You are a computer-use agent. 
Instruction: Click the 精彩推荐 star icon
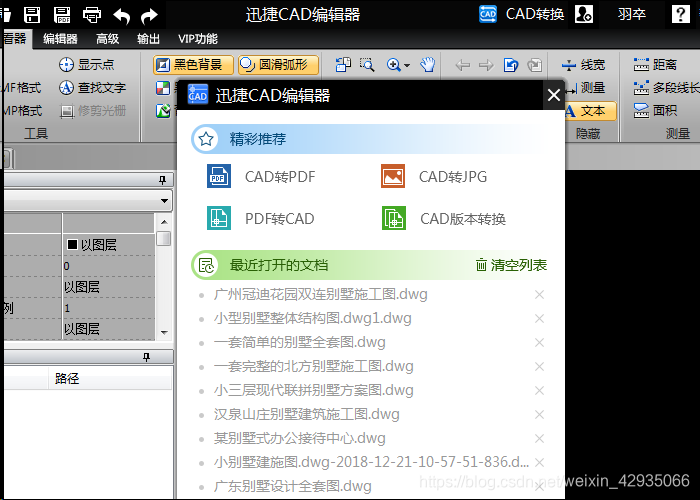(205, 139)
